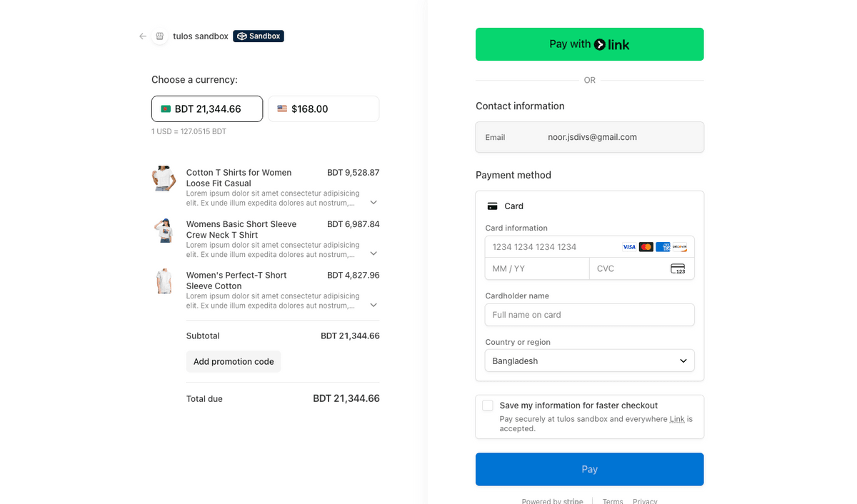Click the Women's Perfect-T product thumbnail
The height and width of the screenshot is (504, 857).
pyautogui.click(x=164, y=281)
